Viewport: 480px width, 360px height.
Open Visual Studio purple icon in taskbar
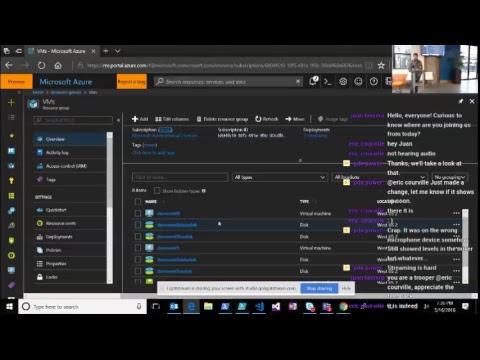coord(276,306)
